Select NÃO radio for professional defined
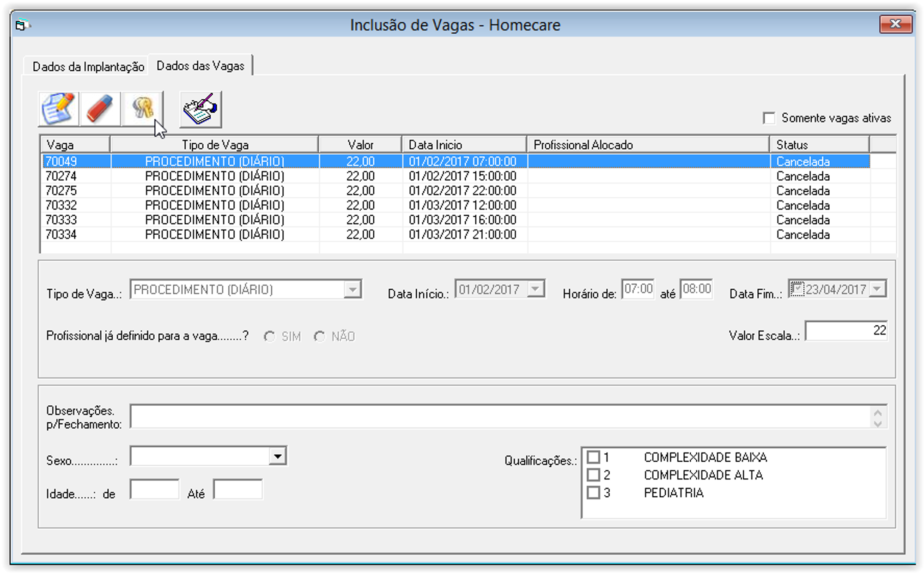924x573 pixels. [x=319, y=336]
